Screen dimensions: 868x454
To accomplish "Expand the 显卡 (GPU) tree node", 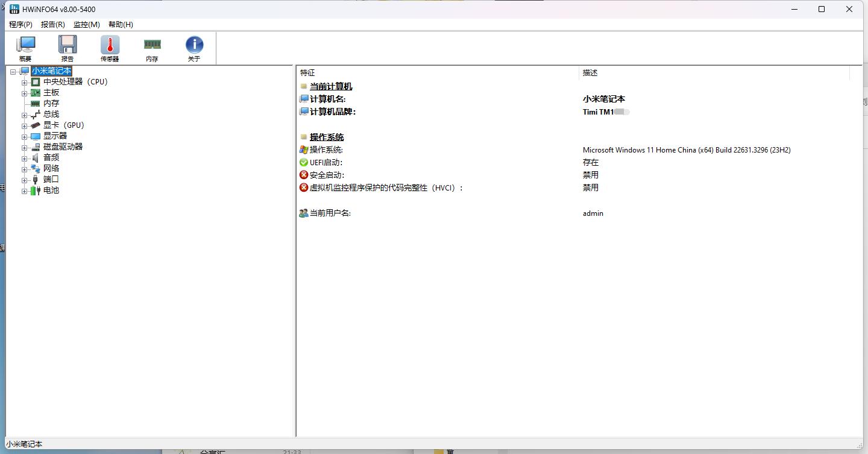I will (x=25, y=125).
